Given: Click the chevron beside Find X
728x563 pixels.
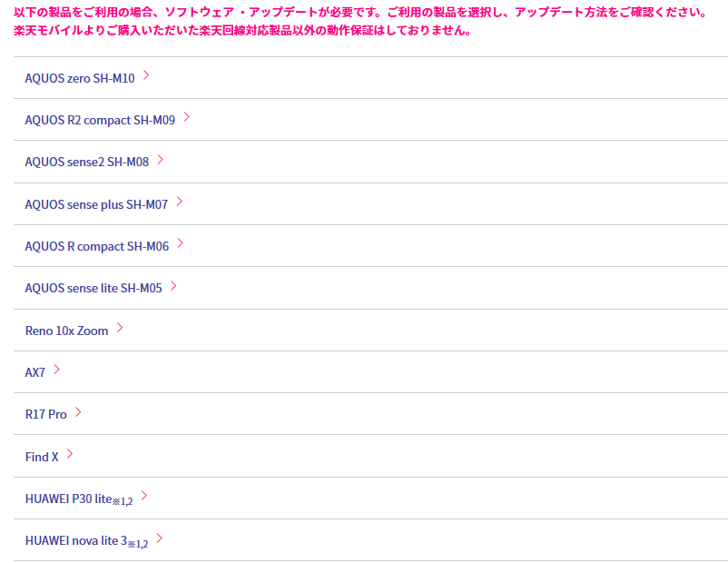Looking at the screenshot, I should [x=70, y=454].
